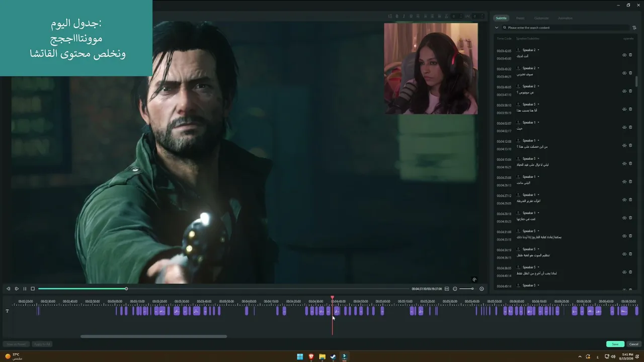The height and width of the screenshot is (362, 644).
Task: Click the Apply to All button
Action: tap(42, 344)
